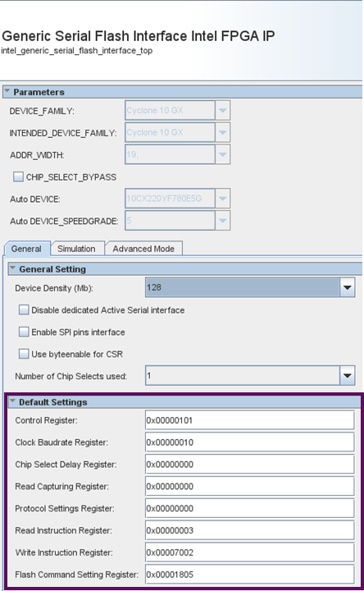Open the DEVICE_FAMILY dropdown arrow
Screen dimensions: 364x591
222,111
